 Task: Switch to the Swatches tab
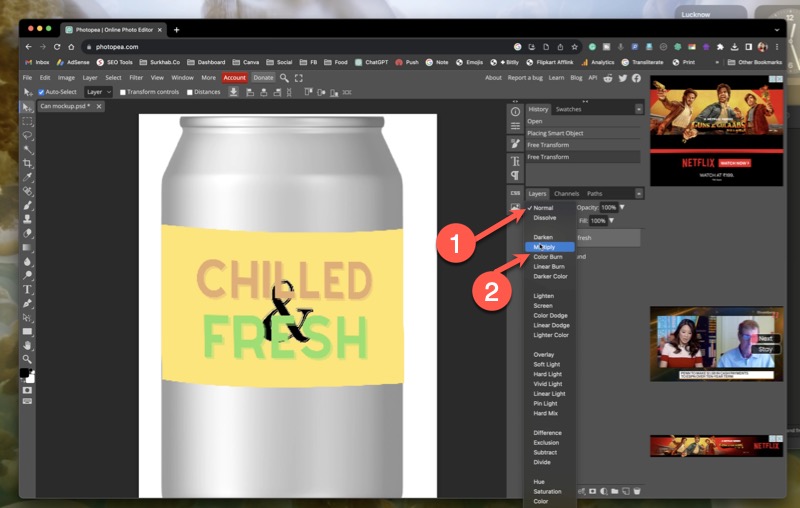(x=568, y=109)
